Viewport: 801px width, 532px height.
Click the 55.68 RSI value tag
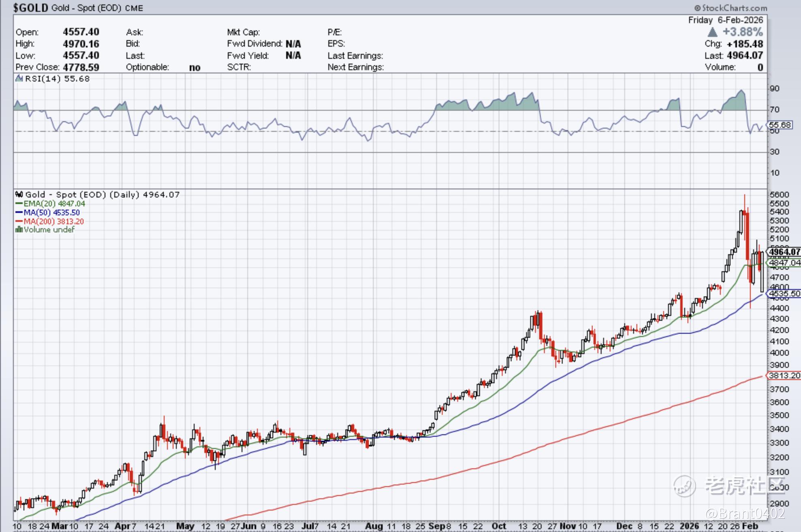pyautogui.click(x=780, y=125)
